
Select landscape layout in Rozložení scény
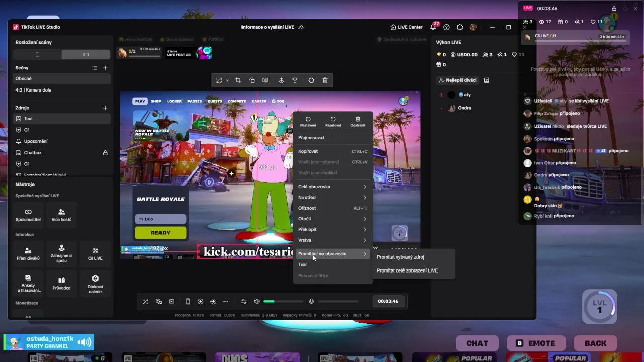coord(86,54)
